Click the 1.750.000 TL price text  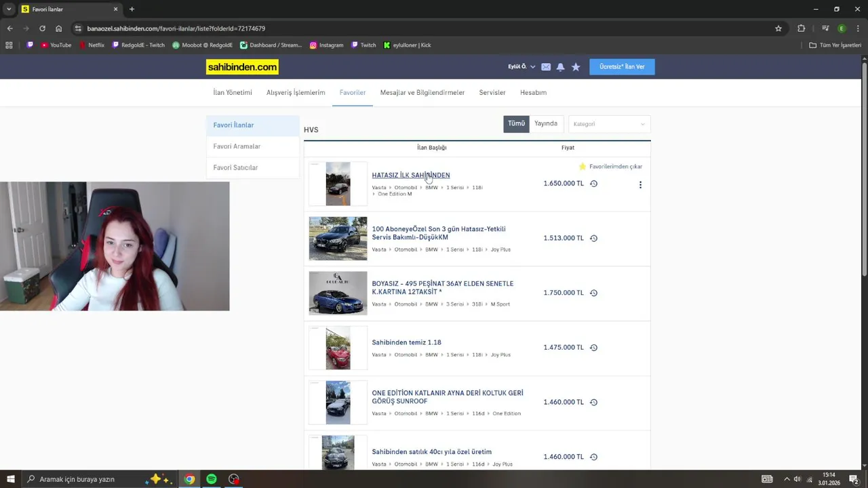click(564, 293)
